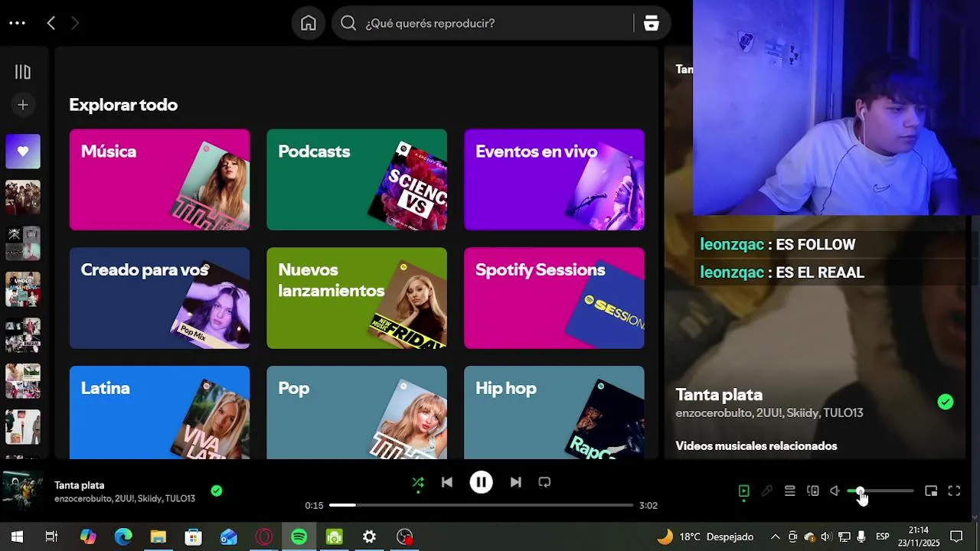Open Windows Start menu
Screen dimensions: 980x551
click(x=17, y=537)
